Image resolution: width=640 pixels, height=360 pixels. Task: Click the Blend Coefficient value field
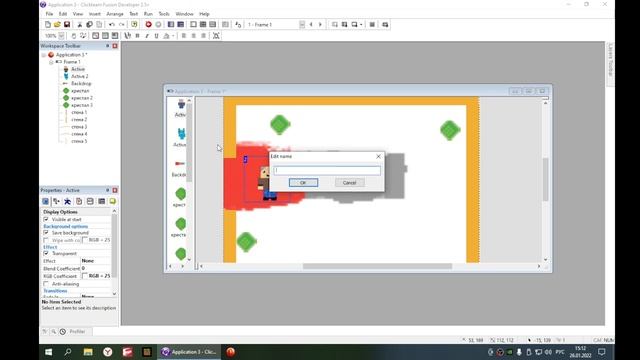(x=96, y=269)
